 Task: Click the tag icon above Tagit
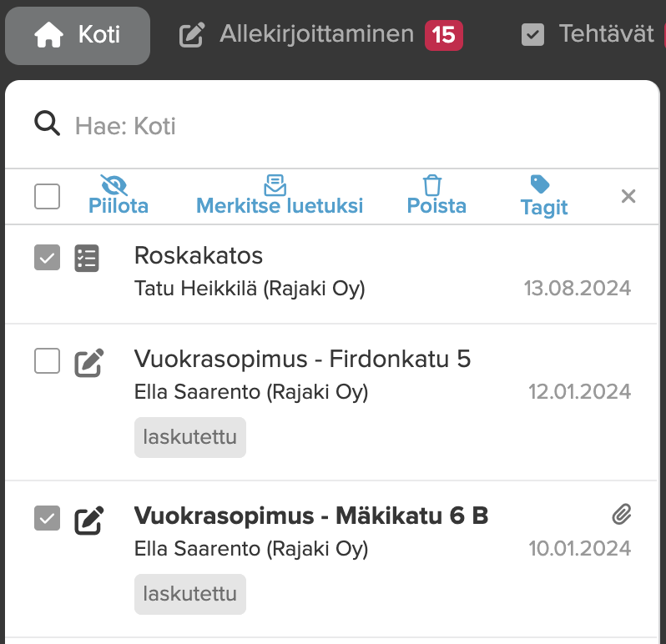point(540,184)
